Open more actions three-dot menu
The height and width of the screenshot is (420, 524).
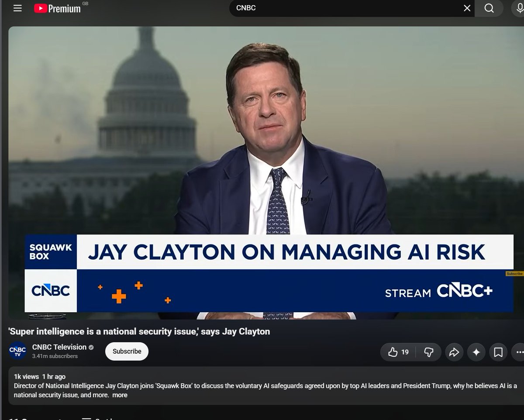click(x=518, y=352)
